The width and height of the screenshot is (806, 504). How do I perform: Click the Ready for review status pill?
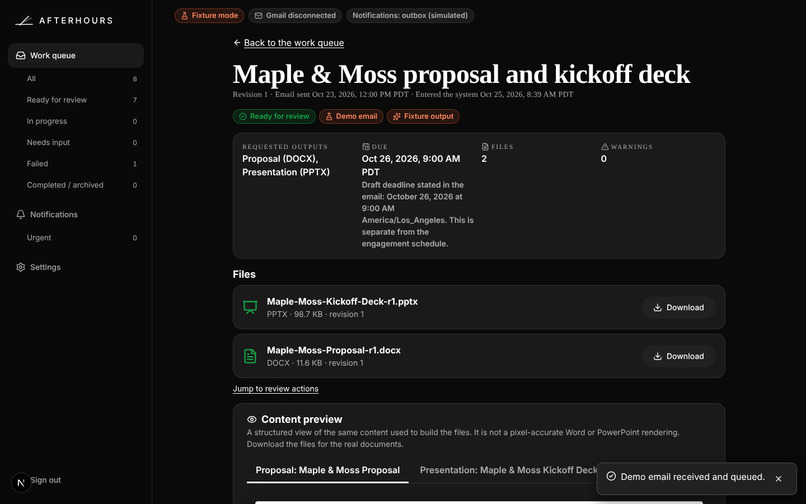click(x=274, y=116)
